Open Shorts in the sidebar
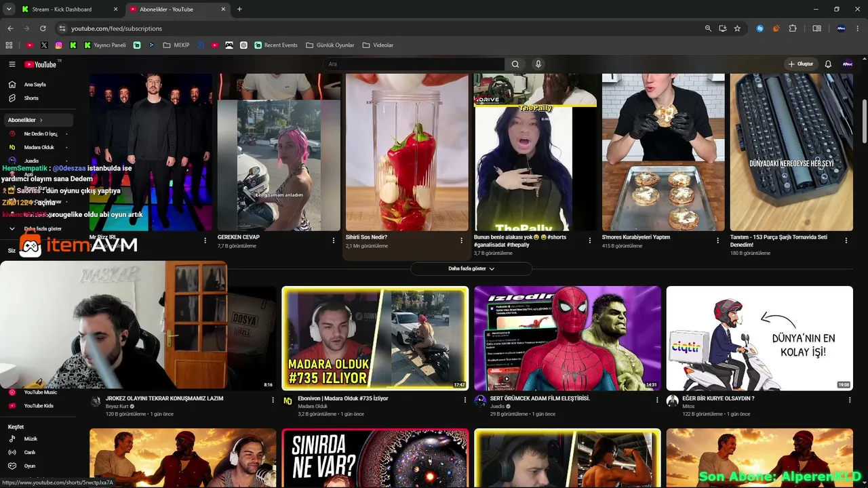The height and width of the screenshot is (488, 868). 37,98
